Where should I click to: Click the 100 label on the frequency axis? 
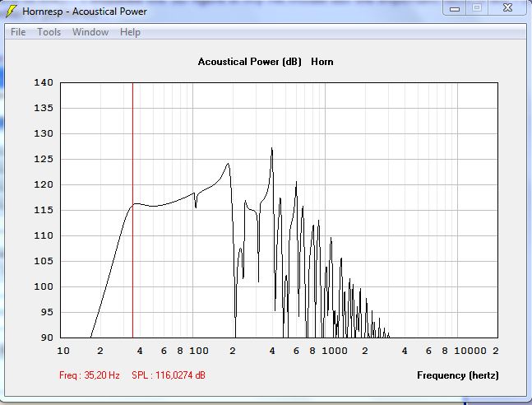point(198,351)
